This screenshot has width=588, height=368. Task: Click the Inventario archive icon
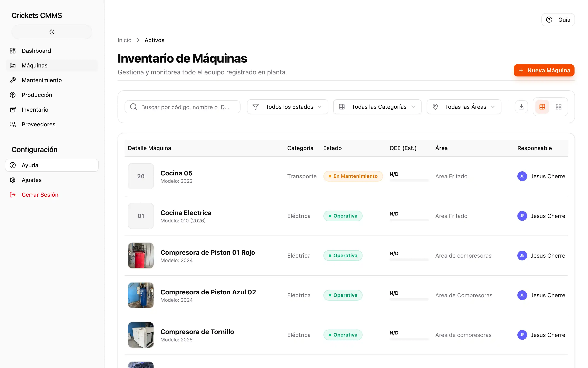[x=13, y=110]
